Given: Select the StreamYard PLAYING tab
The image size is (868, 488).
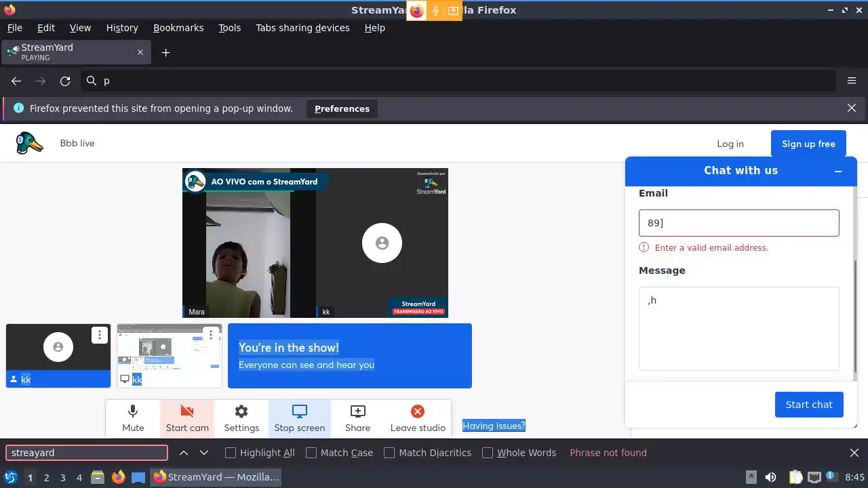Looking at the screenshot, I should (x=75, y=52).
